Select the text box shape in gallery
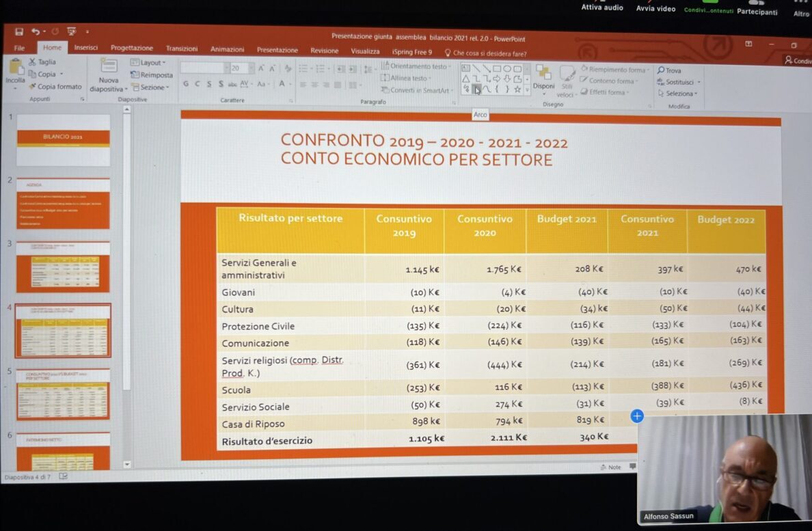812x531 pixels. pyautogui.click(x=465, y=68)
